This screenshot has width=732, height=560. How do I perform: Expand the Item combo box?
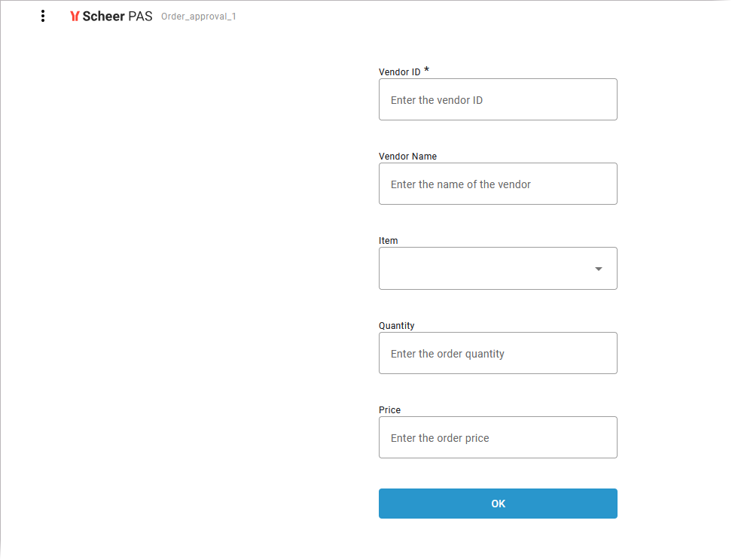tap(497, 269)
